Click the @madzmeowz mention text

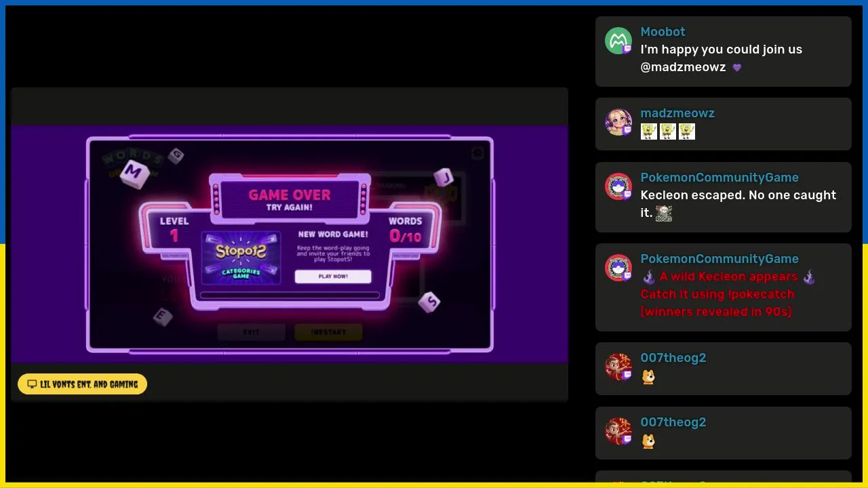click(683, 67)
